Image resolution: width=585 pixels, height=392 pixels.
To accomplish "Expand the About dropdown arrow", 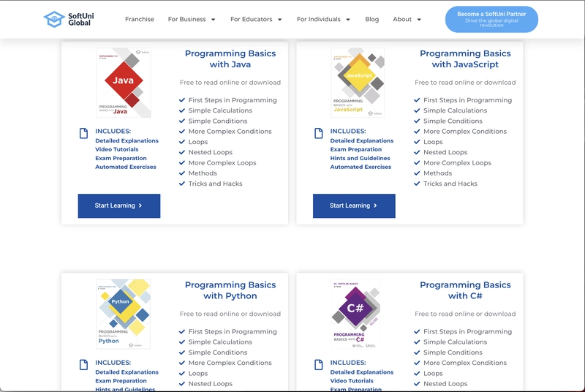I will click(419, 20).
